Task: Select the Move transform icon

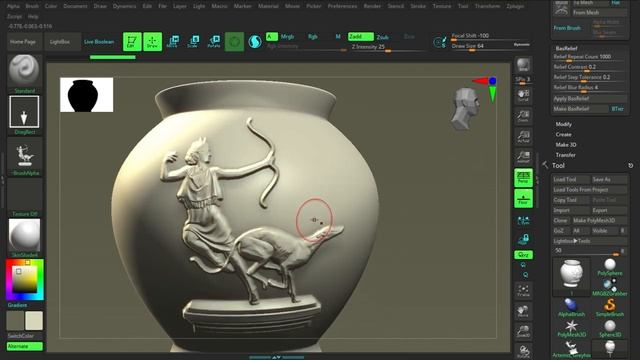Action: click(x=173, y=42)
